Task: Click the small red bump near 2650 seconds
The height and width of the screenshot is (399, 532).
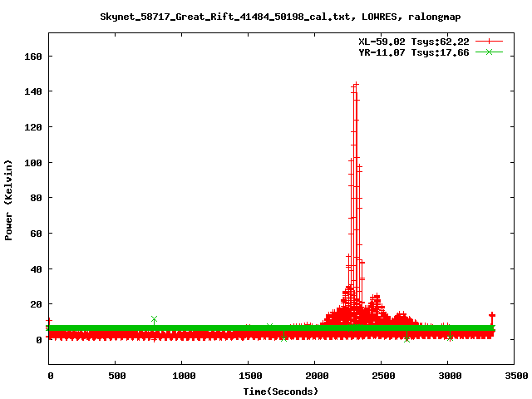Action: (401, 316)
